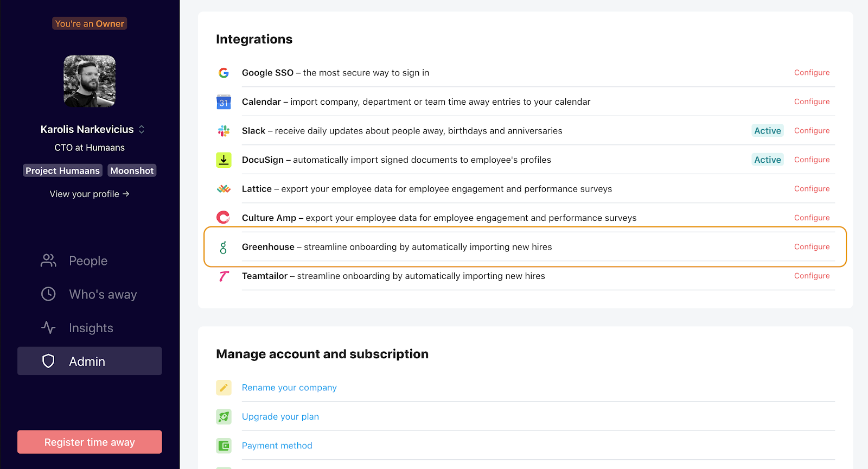Click the DocuSign download icon
The height and width of the screenshot is (469, 868).
tap(224, 160)
